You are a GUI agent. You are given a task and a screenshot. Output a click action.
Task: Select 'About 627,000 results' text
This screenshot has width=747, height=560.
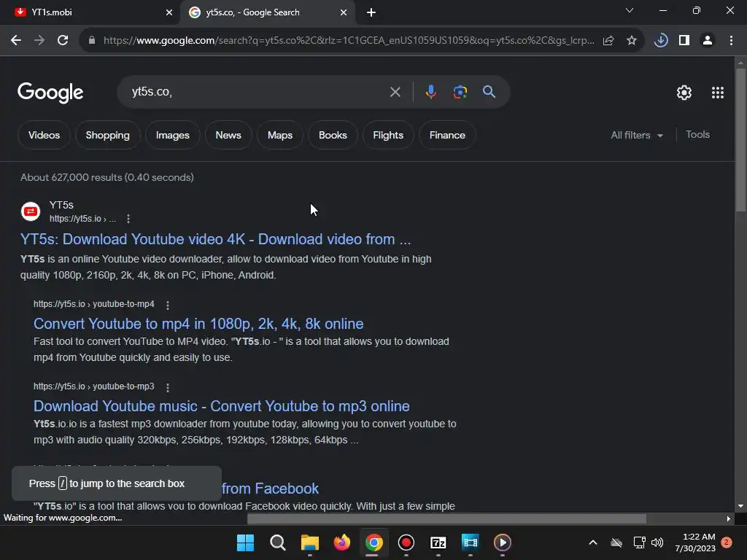[x=71, y=177]
